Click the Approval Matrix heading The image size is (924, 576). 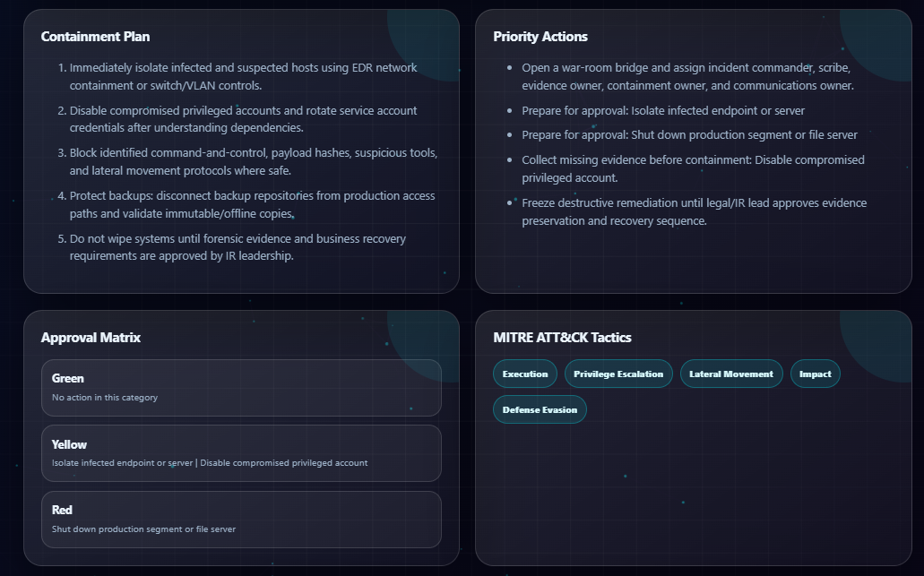(x=91, y=338)
